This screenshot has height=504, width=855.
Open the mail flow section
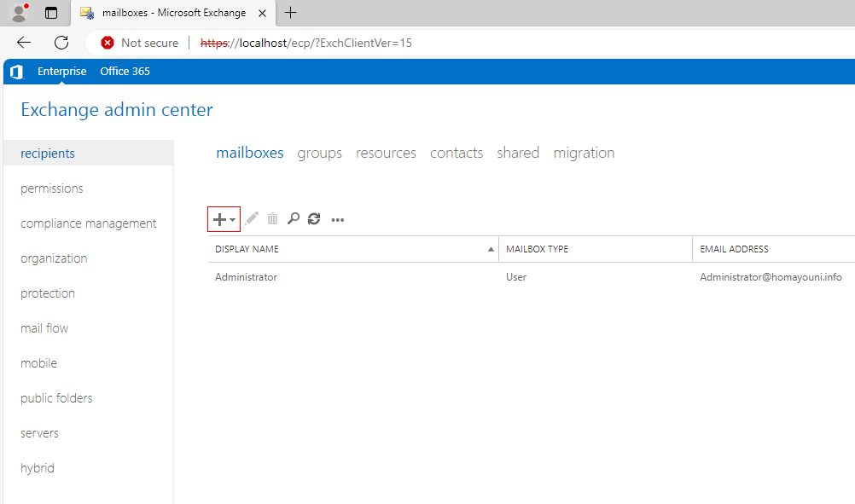tap(44, 328)
